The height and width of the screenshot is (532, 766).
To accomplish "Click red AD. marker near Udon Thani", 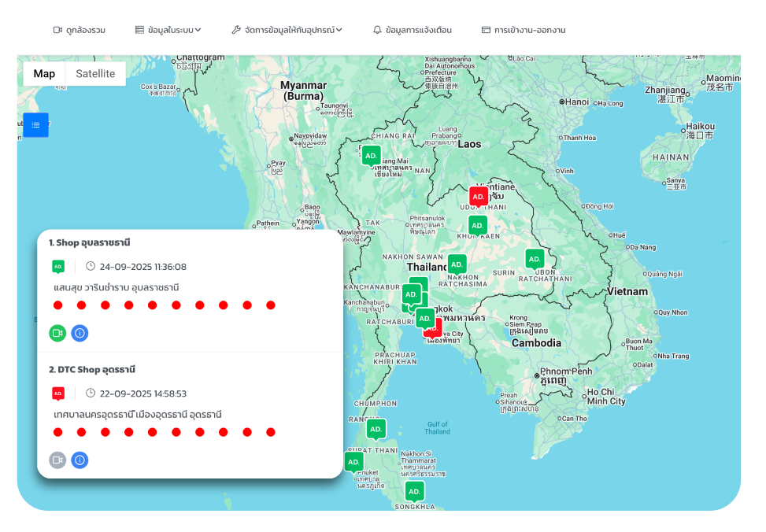I will coord(478,196).
